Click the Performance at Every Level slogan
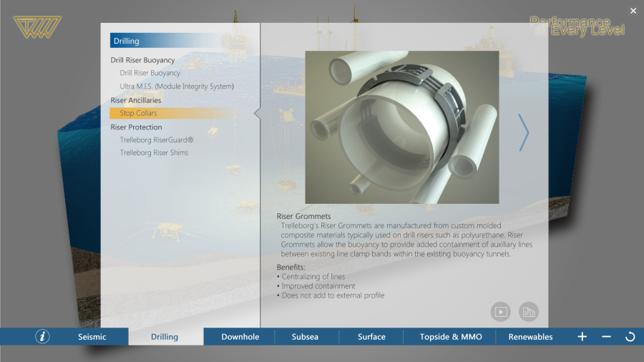This screenshot has width=644, height=362. (577, 26)
